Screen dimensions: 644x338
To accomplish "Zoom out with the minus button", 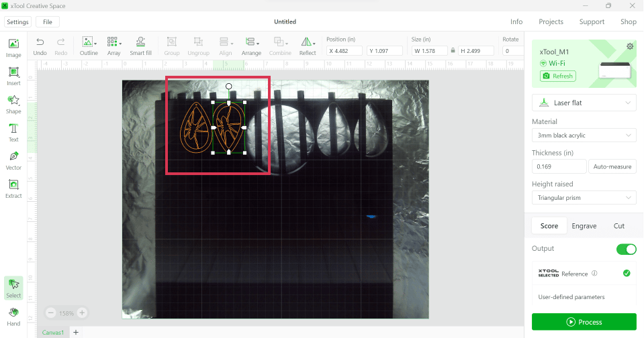I will [51, 313].
